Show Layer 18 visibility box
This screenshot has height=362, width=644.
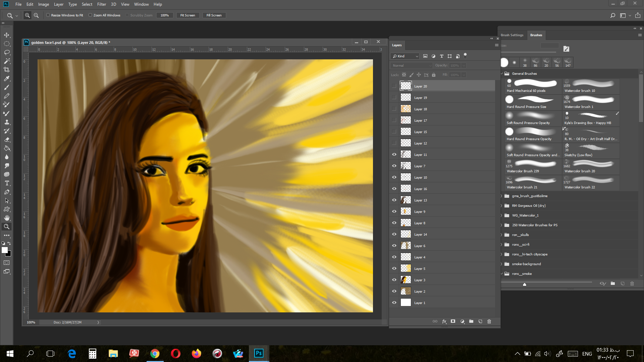(x=394, y=109)
